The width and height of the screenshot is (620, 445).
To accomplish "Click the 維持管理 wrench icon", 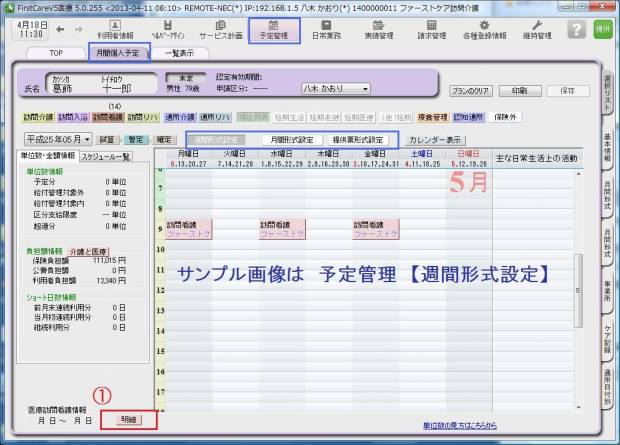I will click(x=543, y=27).
